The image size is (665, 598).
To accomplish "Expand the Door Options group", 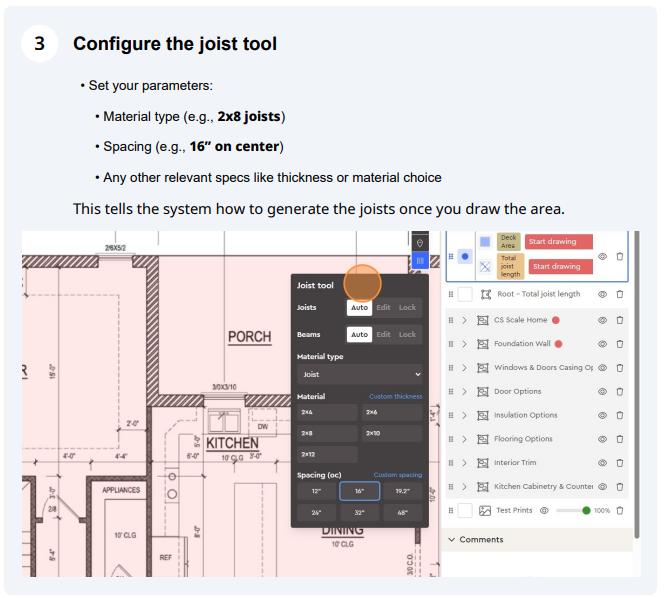I will click(x=464, y=391).
